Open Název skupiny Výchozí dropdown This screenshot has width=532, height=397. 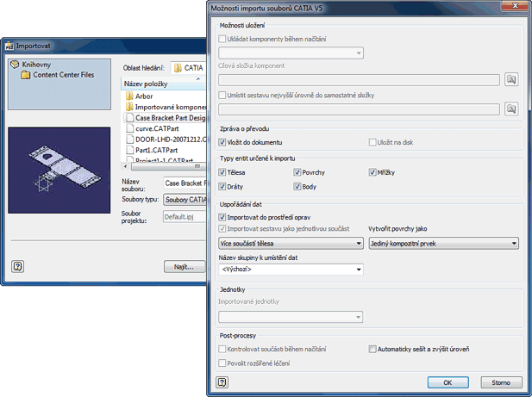pos(291,270)
